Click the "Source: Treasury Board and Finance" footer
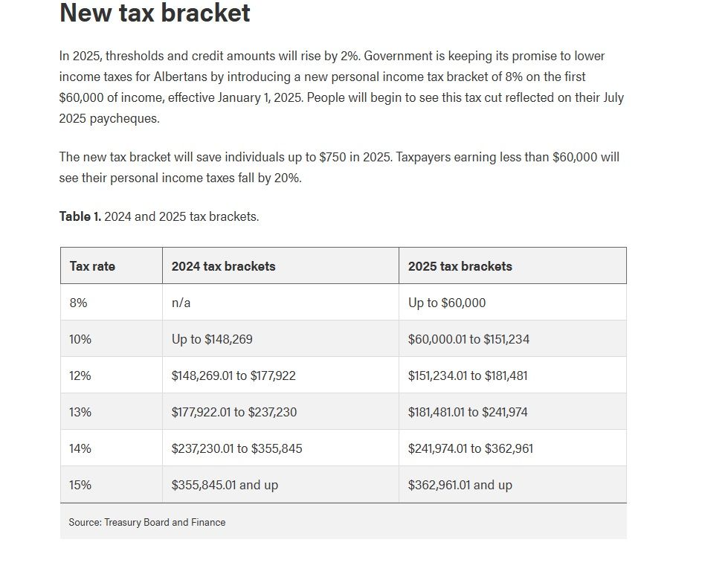Viewport: 728px width, 580px height. (x=147, y=522)
